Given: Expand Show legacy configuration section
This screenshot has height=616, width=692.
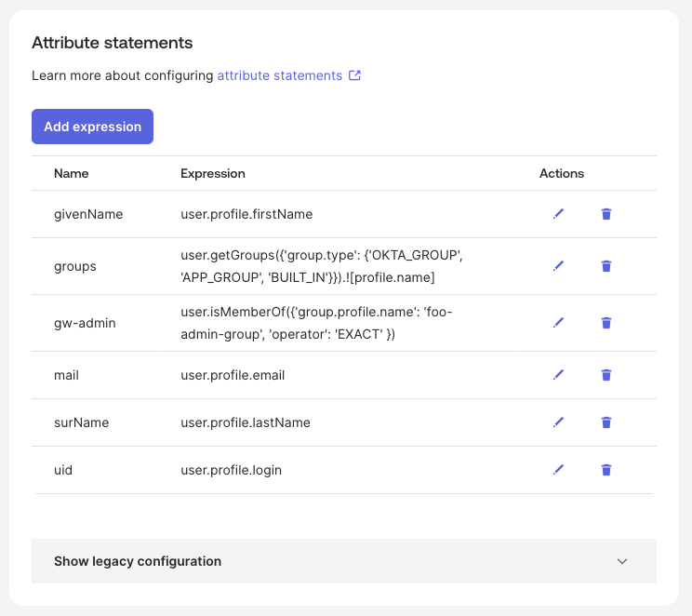Looking at the screenshot, I should pos(138,561).
